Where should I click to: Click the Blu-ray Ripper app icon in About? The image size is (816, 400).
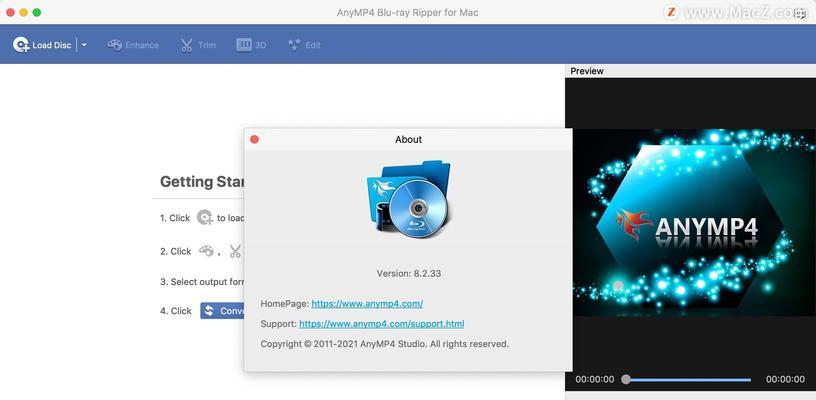coord(409,199)
